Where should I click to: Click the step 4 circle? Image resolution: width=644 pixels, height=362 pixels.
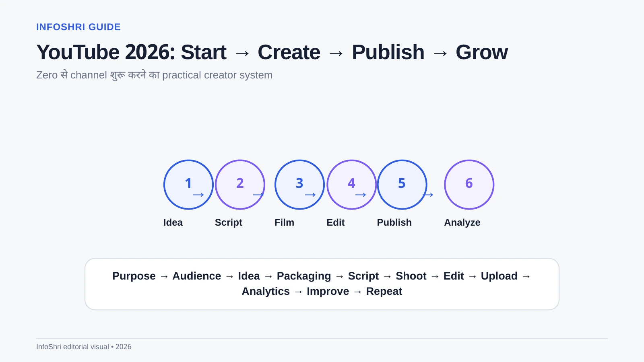pos(351,185)
